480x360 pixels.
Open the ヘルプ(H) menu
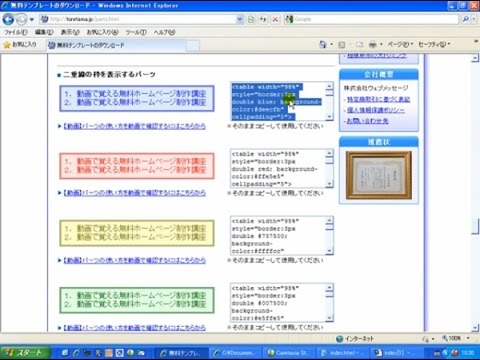tap(164, 32)
